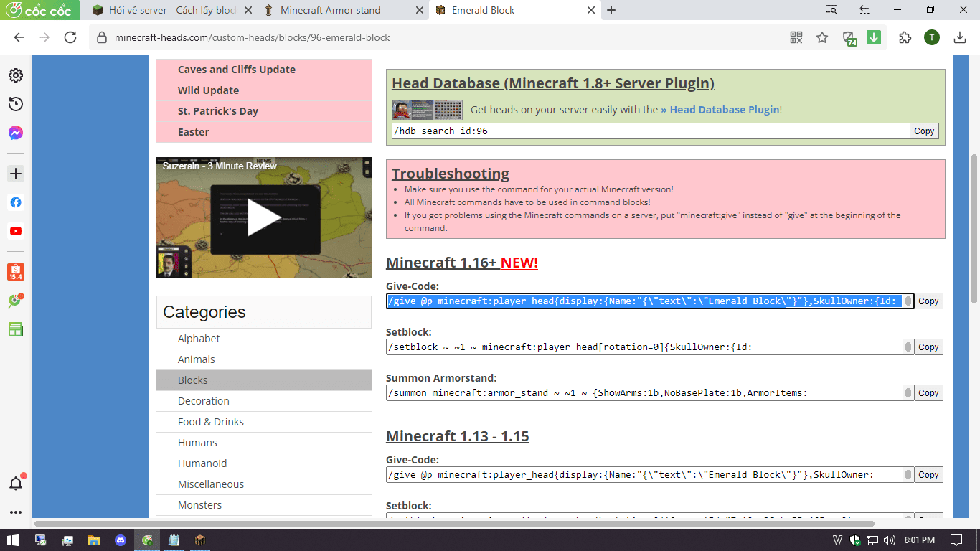Open the Humanoid category
Viewport: 980px width, 551px height.
click(x=202, y=463)
